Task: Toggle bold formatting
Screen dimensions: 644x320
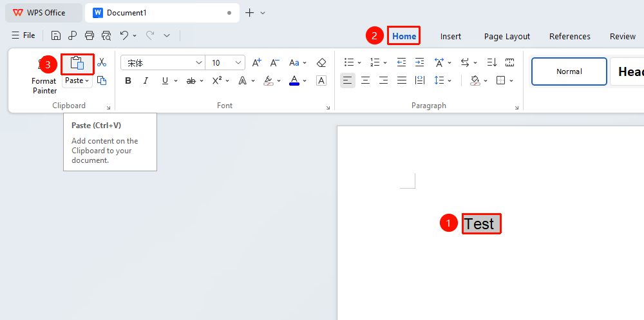Action: point(128,80)
